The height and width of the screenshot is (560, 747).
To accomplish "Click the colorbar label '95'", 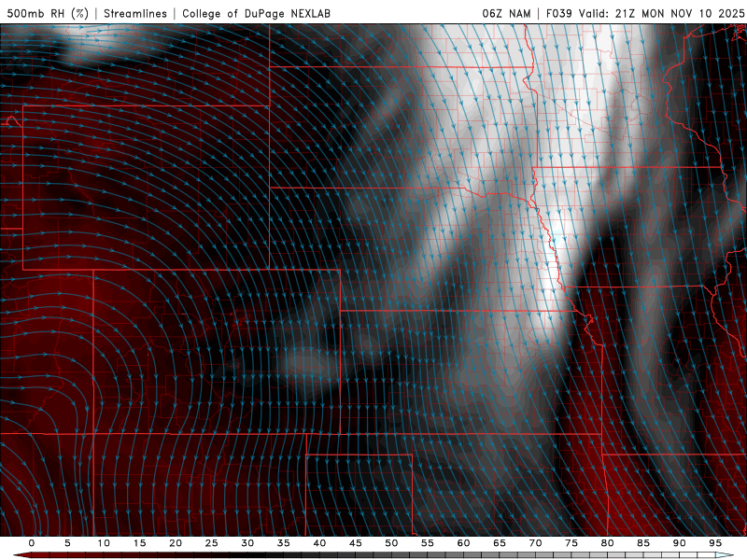I will [714, 543].
